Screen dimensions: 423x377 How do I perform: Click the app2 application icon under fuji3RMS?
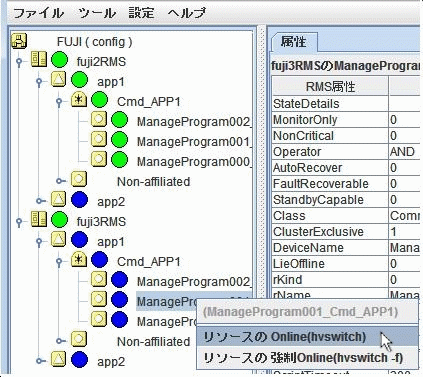coord(59,359)
